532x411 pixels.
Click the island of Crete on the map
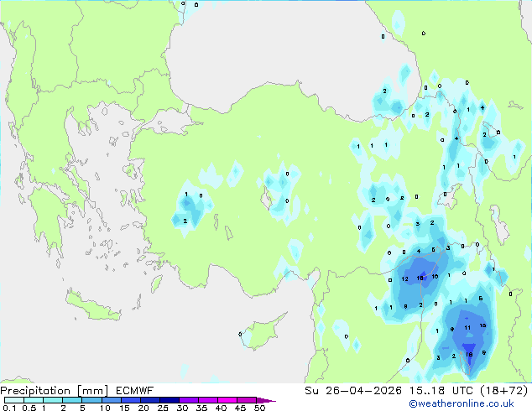[x=93, y=306]
